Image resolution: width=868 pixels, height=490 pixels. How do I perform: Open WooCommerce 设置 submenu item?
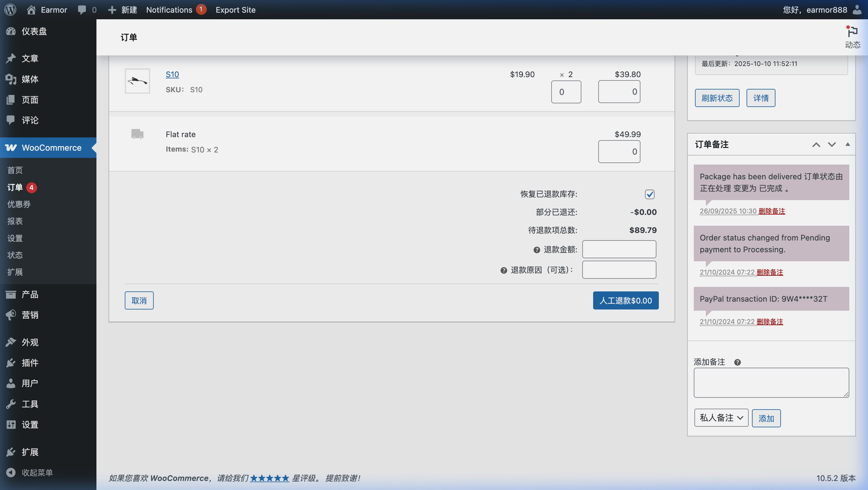(x=15, y=238)
